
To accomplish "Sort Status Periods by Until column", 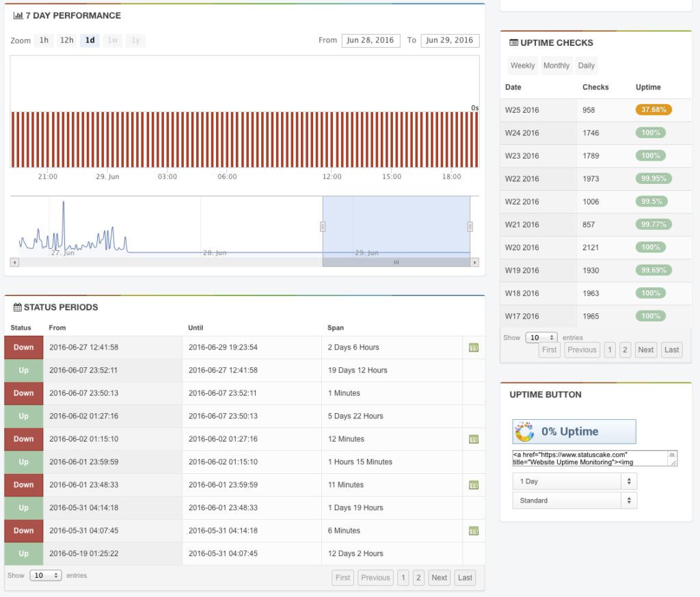I will (x=196, y=328).
